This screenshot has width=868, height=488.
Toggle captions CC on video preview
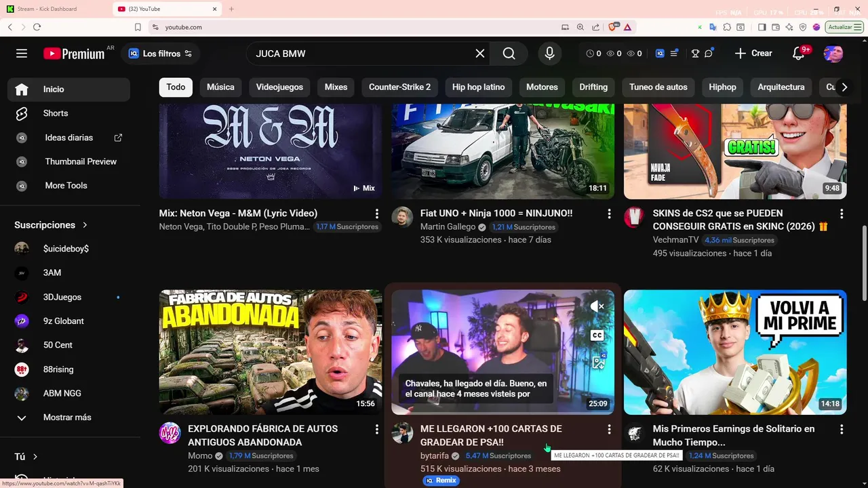597,335
